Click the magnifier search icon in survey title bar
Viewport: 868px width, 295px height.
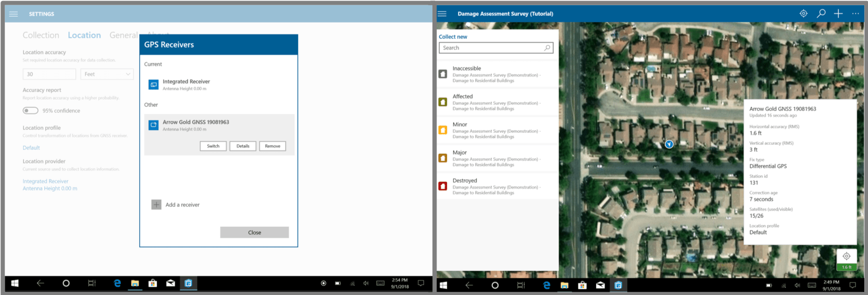(821, 14)
